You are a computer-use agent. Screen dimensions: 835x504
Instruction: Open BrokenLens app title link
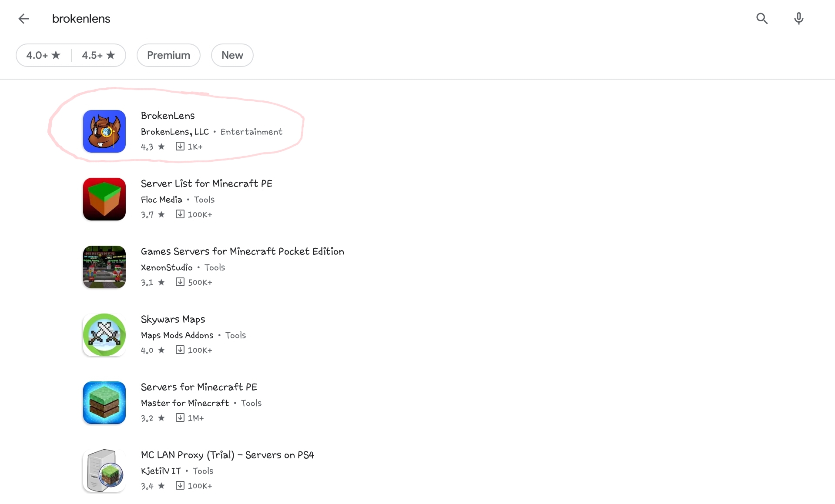(168, 116)
